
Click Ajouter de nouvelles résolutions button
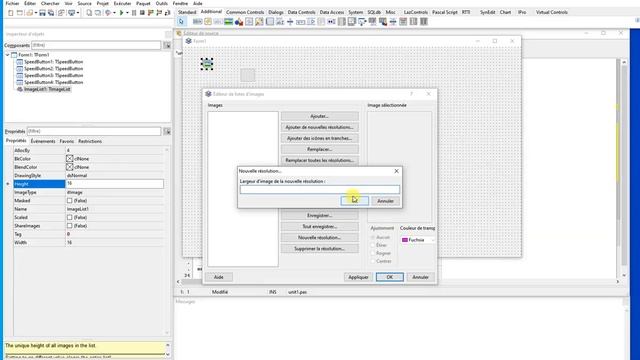click(x=320, y=127)
